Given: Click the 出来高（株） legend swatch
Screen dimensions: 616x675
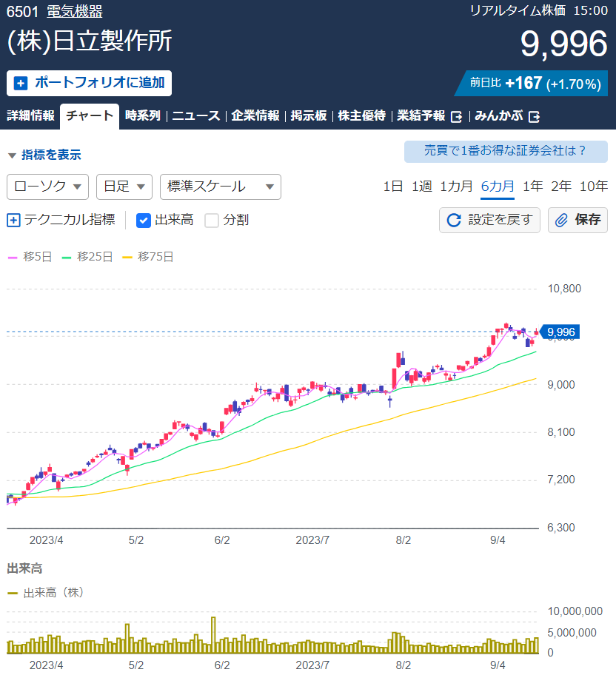Looking at the screenshot, I should click(x=13, y=594).
